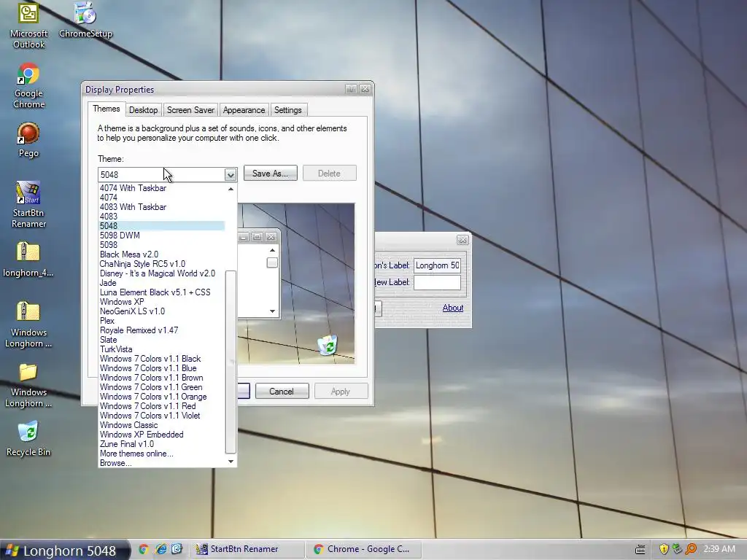The image size is (747, 560).
Task: Choose theme '4074 With Taskbar'
Action: [161, 188]
